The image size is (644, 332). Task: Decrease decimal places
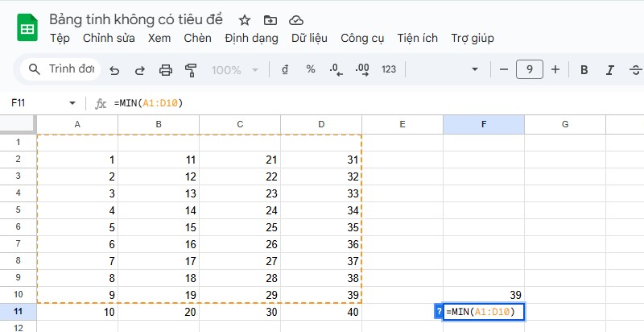(x=336, y=69)
